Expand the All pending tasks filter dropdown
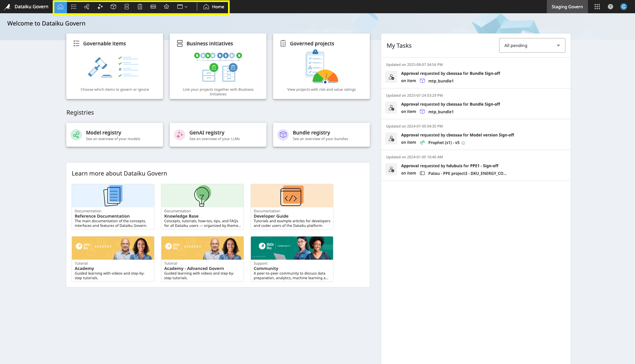The height and width of the screenshot is (364, 635). [x=532, y=45]
